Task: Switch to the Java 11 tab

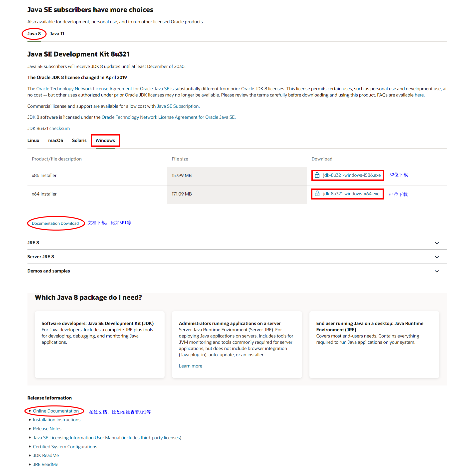Action: click(57, 34)
